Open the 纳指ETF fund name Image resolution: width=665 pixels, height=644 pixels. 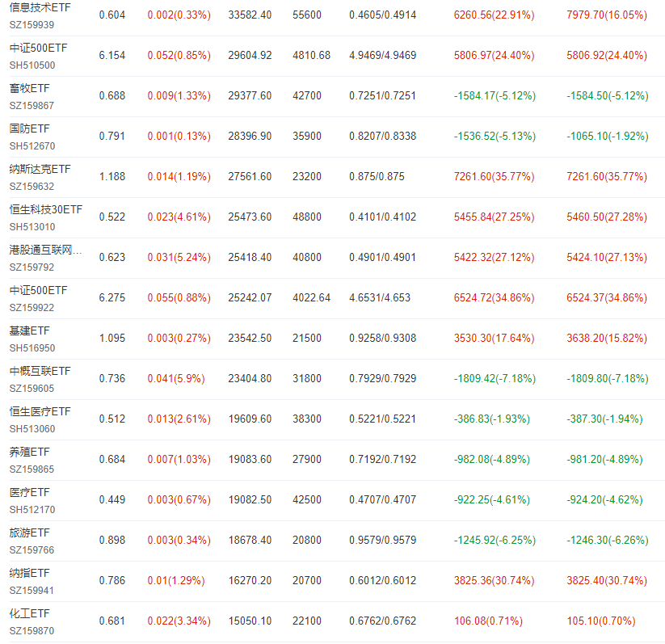29,573
